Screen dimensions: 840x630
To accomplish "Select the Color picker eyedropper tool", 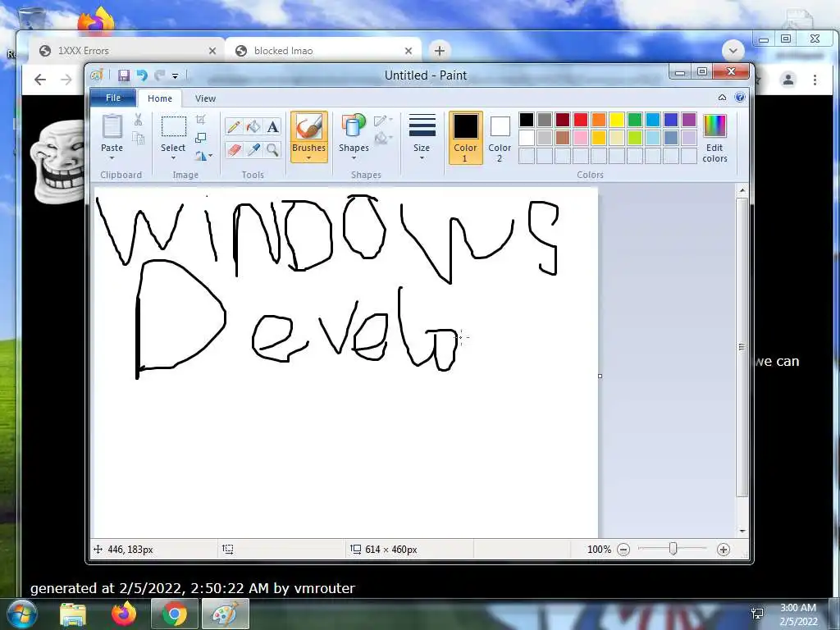I will click(x=253, y=149).
